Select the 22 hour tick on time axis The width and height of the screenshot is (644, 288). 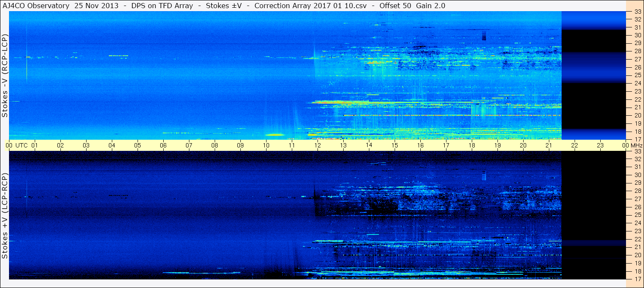click(x=575, y=145)
